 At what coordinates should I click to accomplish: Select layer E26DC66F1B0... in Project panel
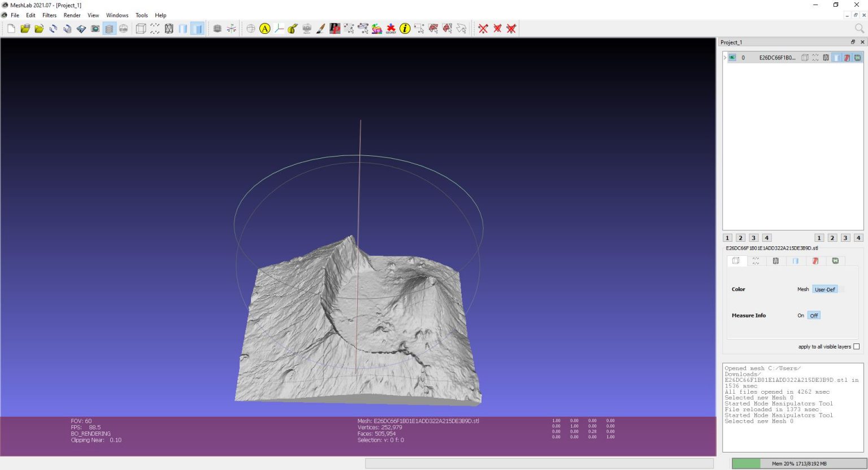(777, 58)
